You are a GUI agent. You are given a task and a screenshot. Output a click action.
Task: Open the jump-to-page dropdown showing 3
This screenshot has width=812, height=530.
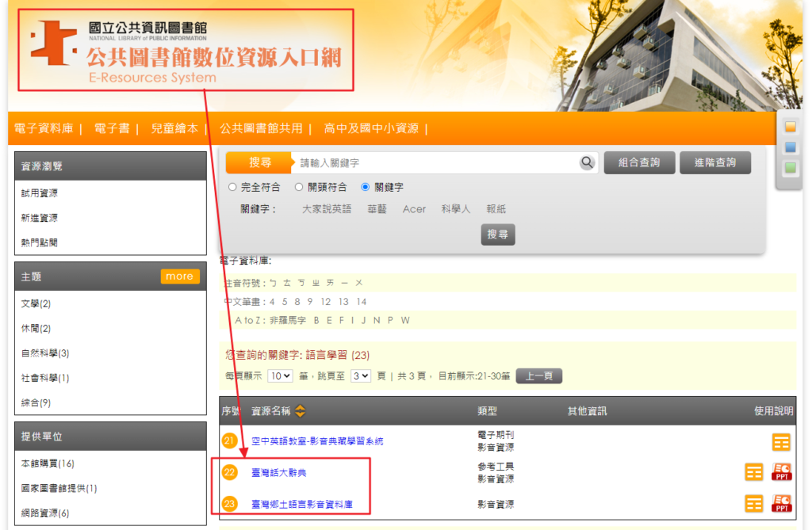361,376
